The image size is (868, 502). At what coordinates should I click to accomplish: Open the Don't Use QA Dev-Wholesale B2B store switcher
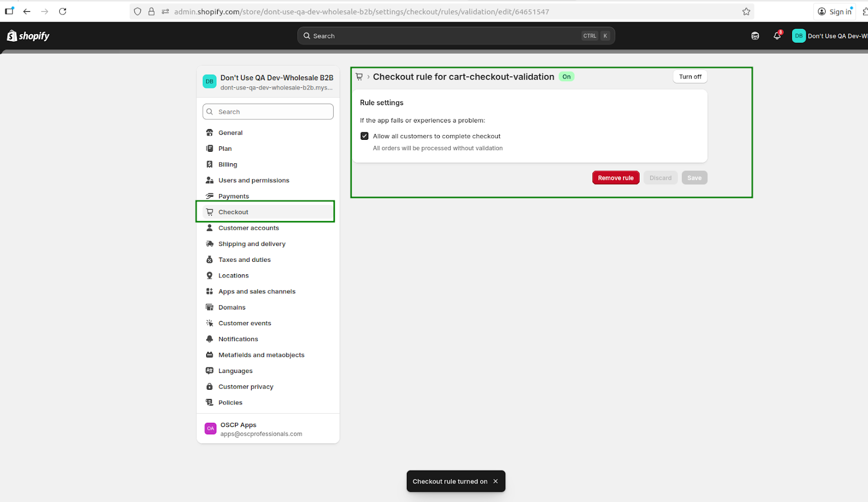[268, 82]
